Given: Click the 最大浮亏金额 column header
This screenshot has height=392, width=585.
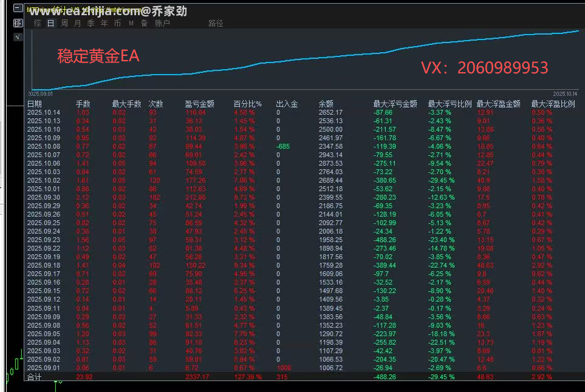Looking at the screenshot, I should point(395,104).
